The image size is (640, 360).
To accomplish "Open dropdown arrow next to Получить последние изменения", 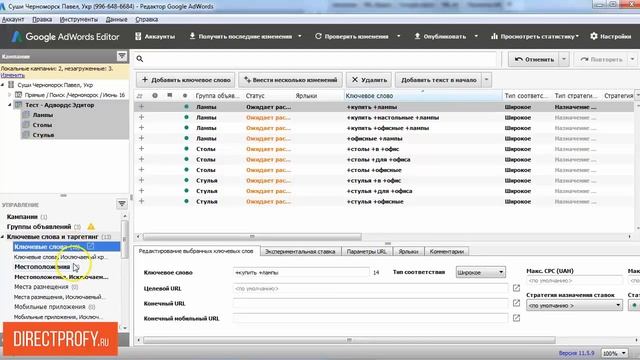I will (x=300, y=36).
